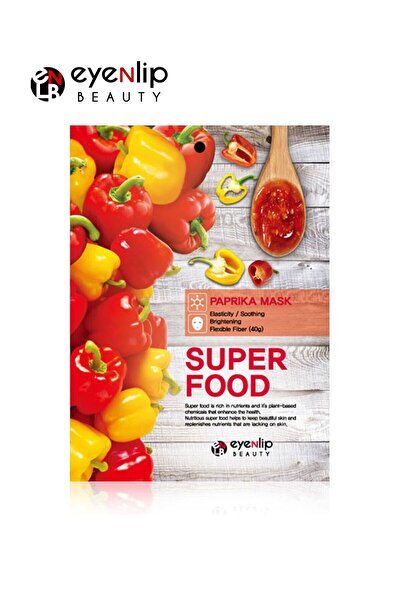Click the halved red pepper beside the spoon handle
Screen dimensions: 401x601
tap(239, 149)
